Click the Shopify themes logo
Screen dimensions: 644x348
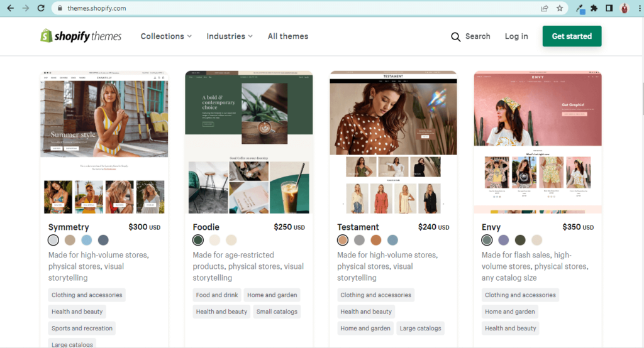pos(81,36)
